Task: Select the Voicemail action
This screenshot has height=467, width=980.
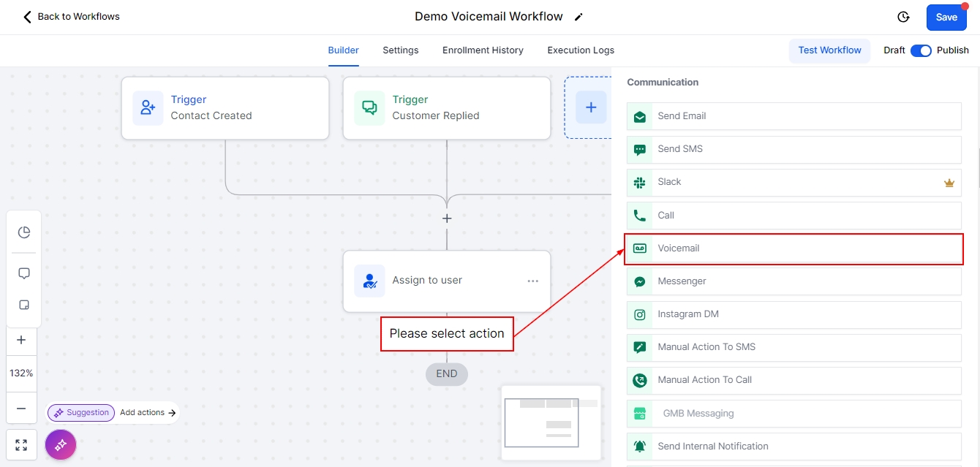Action: (x=794, y=248)
